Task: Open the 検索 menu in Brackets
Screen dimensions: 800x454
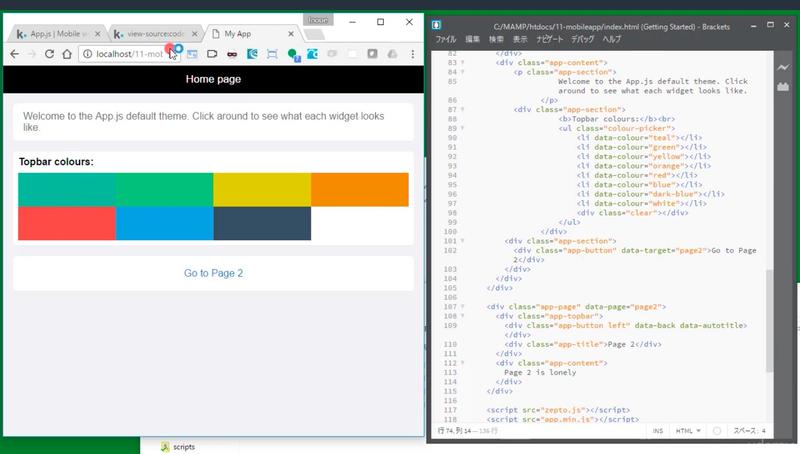Action: 496,39
